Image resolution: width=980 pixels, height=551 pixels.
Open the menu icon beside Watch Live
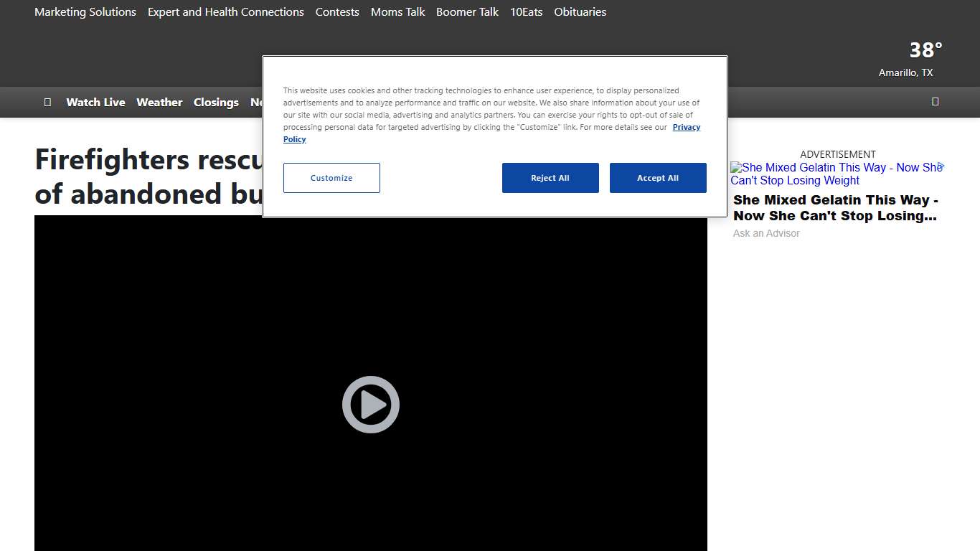coord(47,102)
